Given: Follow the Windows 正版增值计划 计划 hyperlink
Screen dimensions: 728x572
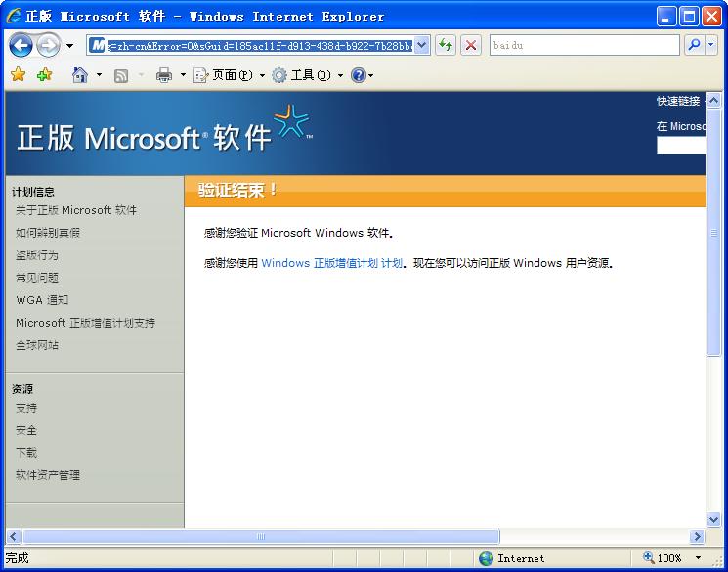Looking at the screenshot, I should (331, 263).
